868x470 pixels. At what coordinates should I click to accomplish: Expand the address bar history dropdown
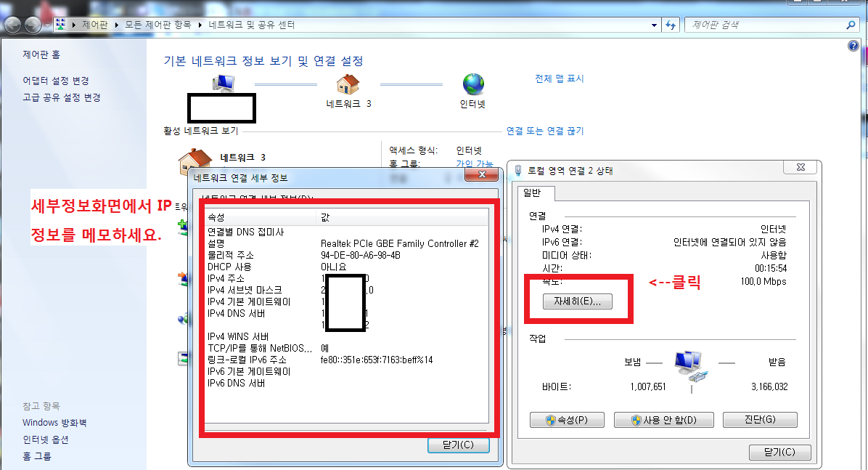tap(655, 25)
